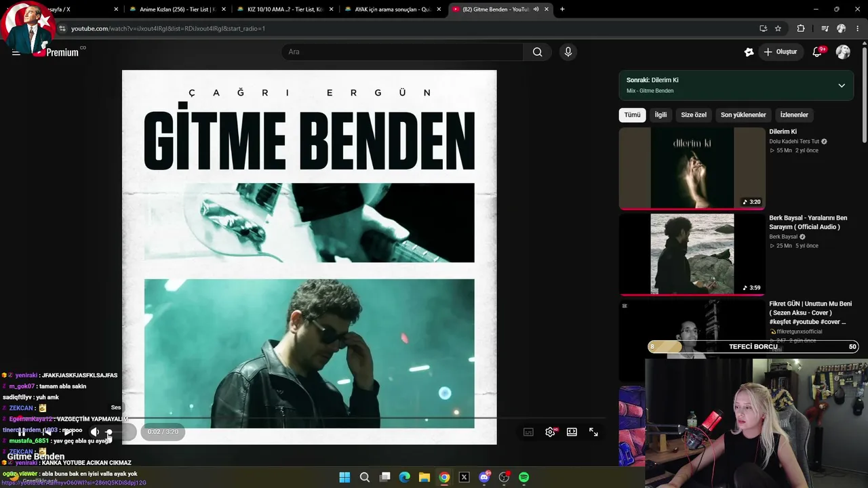Click the Chrome address bar URL
868x488 pixels.
[168, 28]
